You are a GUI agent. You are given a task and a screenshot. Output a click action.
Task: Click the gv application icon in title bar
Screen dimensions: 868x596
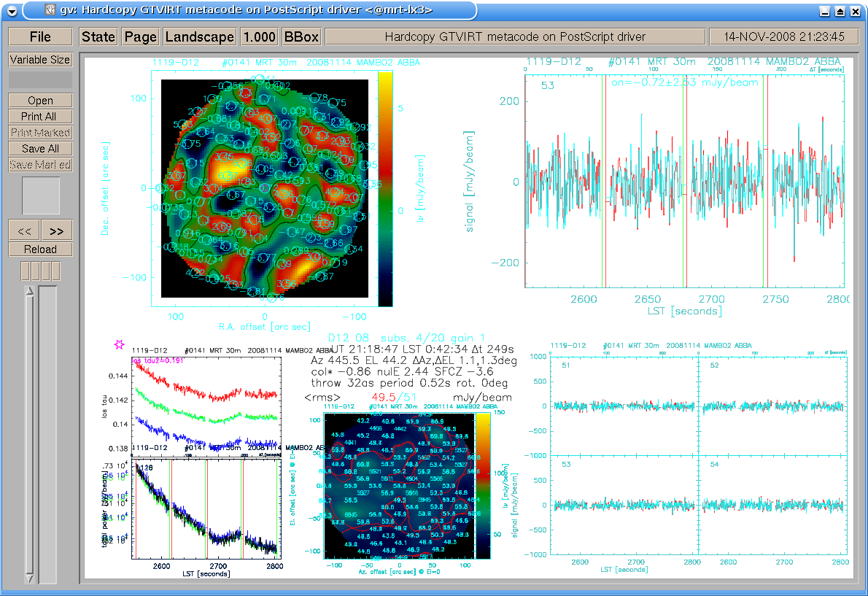pyautogui.click(x=50, y=10)
